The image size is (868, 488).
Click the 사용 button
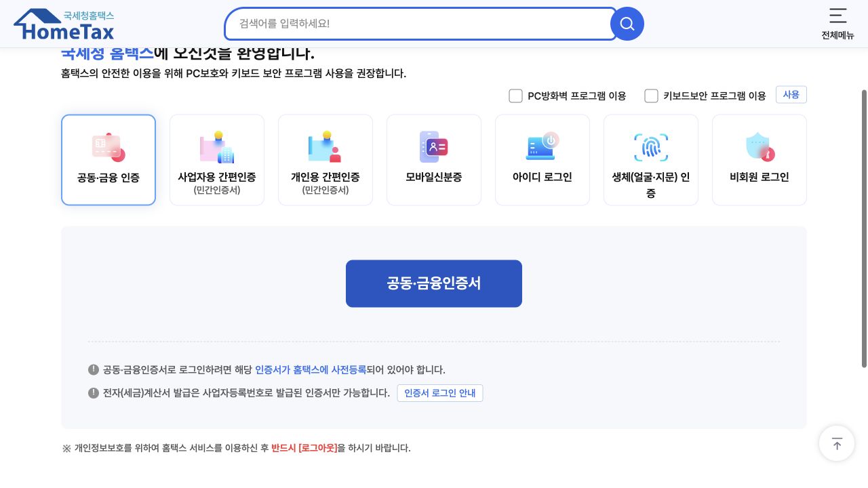(791, 95)
